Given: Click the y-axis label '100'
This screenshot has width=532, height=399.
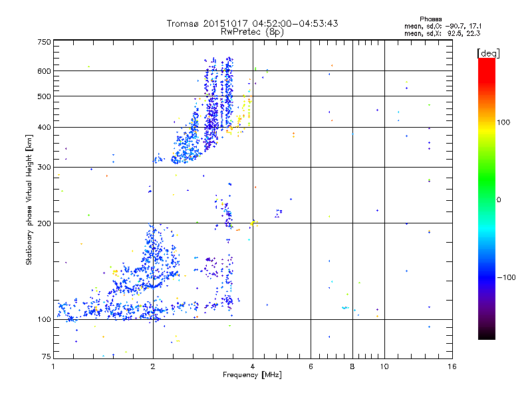Looking at the screenshot, I should click(x=44, y=320).
